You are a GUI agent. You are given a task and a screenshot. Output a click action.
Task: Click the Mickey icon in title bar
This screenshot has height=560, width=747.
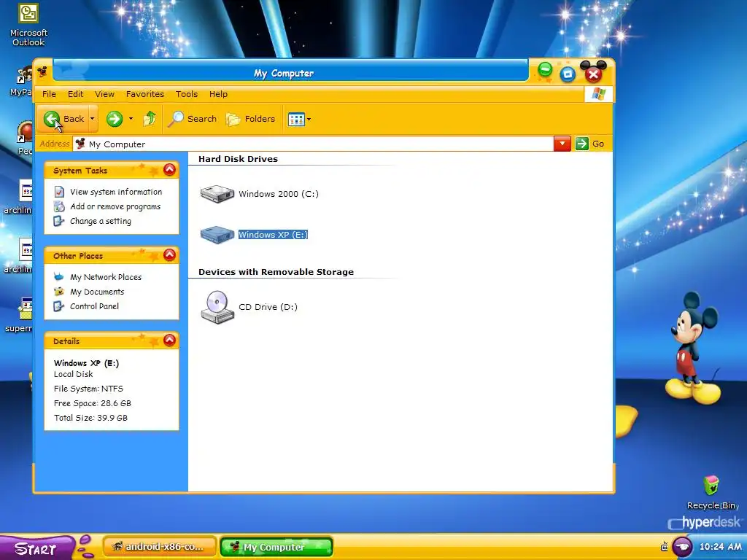coord(42,72)
